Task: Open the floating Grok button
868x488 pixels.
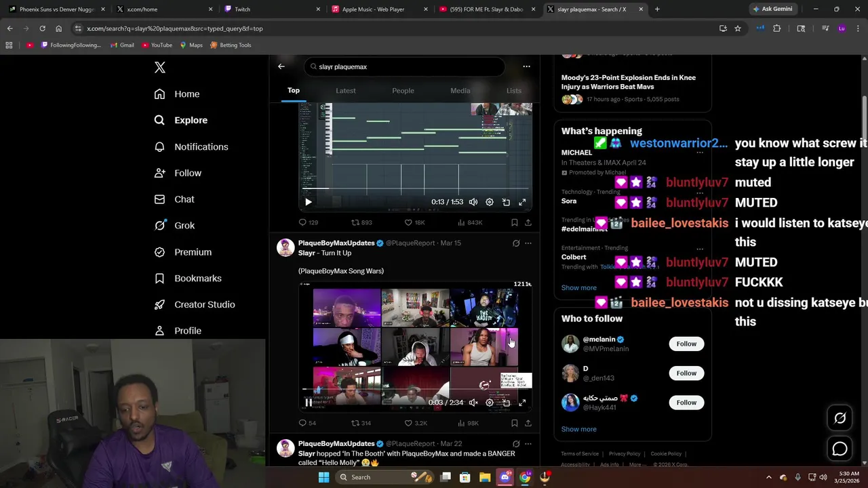Action: coord(840,418)
